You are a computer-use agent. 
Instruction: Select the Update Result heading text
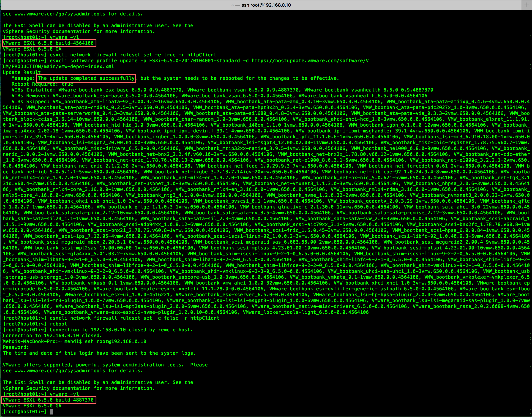point(22,72)
